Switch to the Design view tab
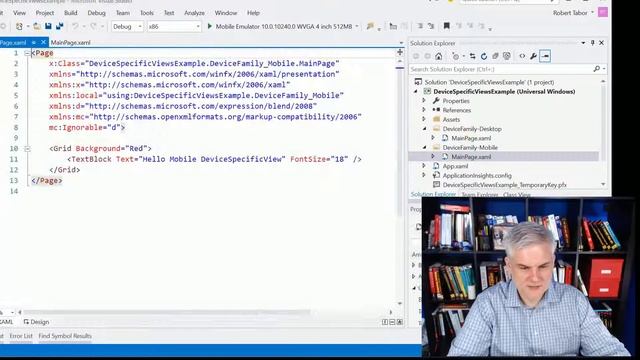The width and height of the screenshot is (640, 360). (x=36, y=322)
